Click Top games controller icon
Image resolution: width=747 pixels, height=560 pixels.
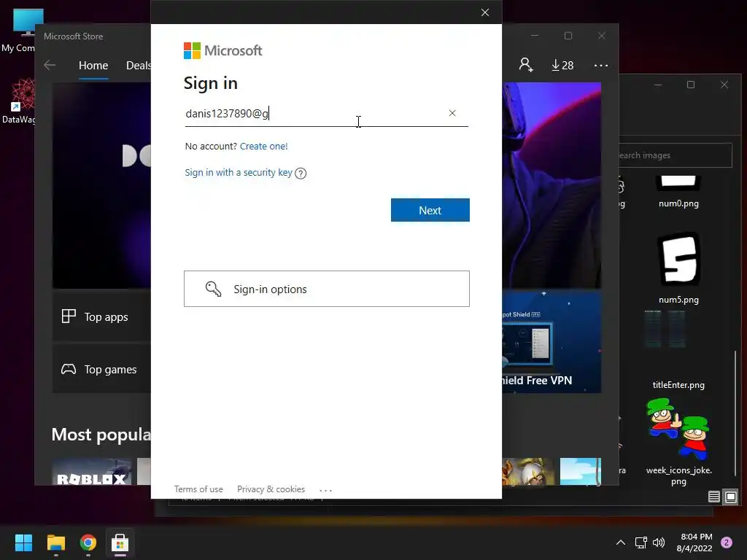(x=69, y=369)
